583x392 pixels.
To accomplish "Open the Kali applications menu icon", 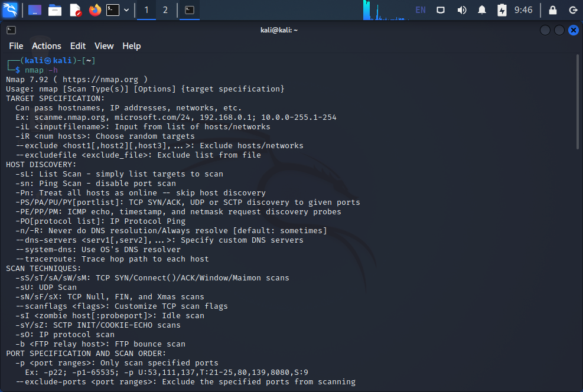I will click(9, 10).
